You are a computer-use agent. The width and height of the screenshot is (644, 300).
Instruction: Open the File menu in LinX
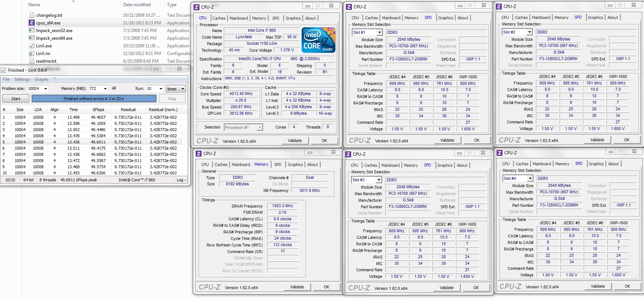[6, 79]
